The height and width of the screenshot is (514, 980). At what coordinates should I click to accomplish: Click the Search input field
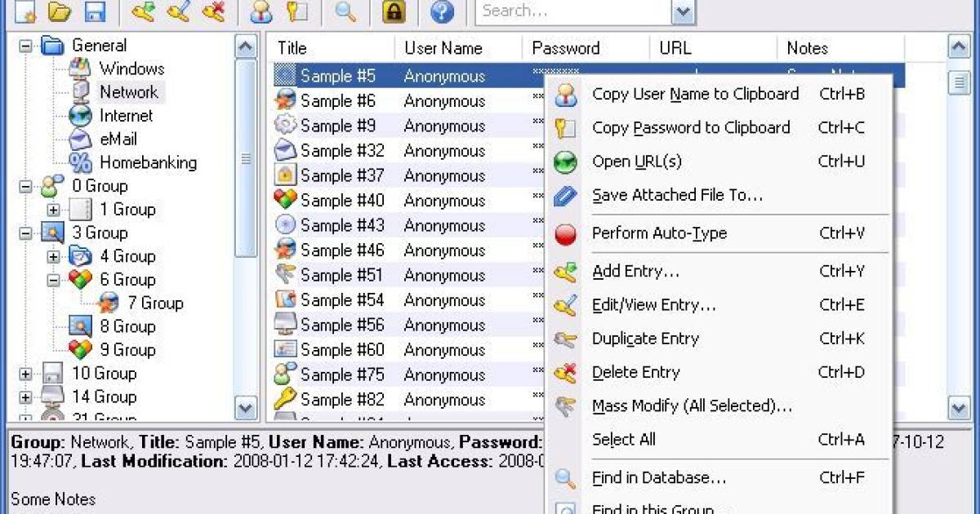pos(573,11)
